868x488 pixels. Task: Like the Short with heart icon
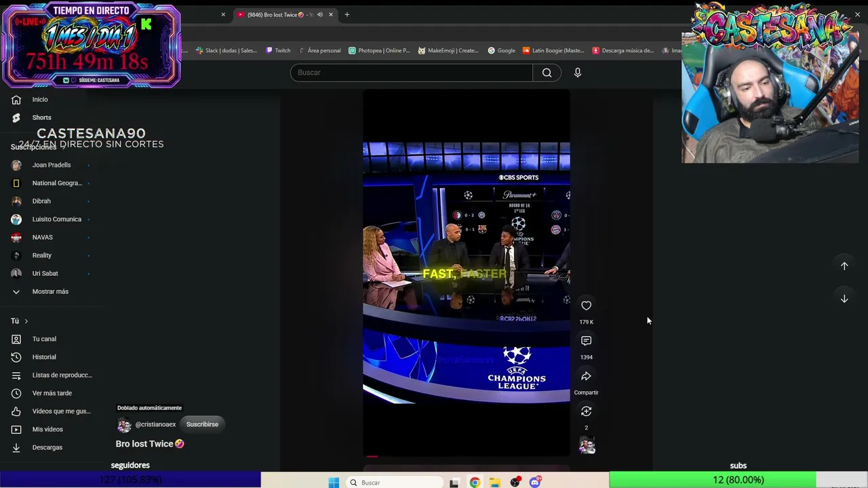[x=587, y=306]
